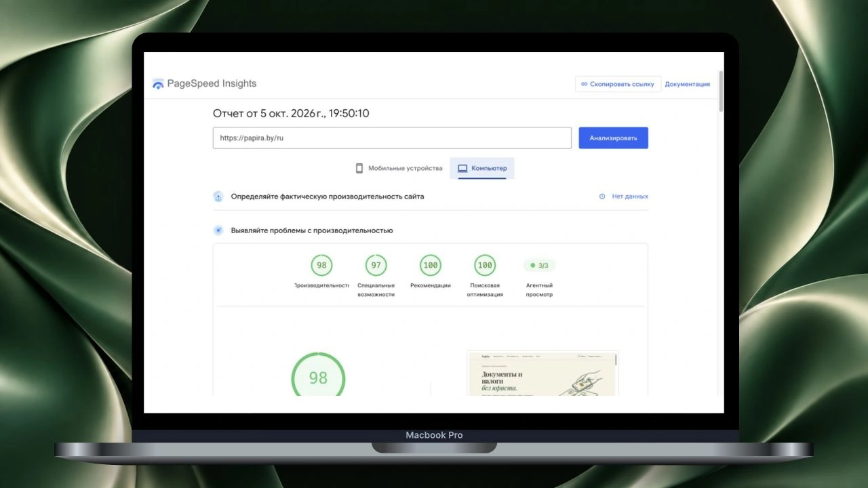Click the Скопировать ссылку button

(618, 84)
